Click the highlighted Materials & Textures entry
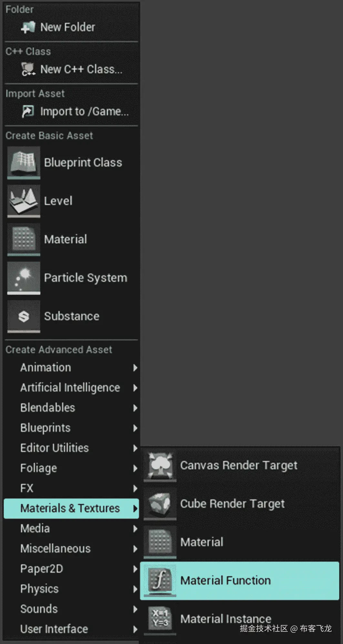This screenshot has width=343, height=644. pyautogui.click(x=70, y=508)
